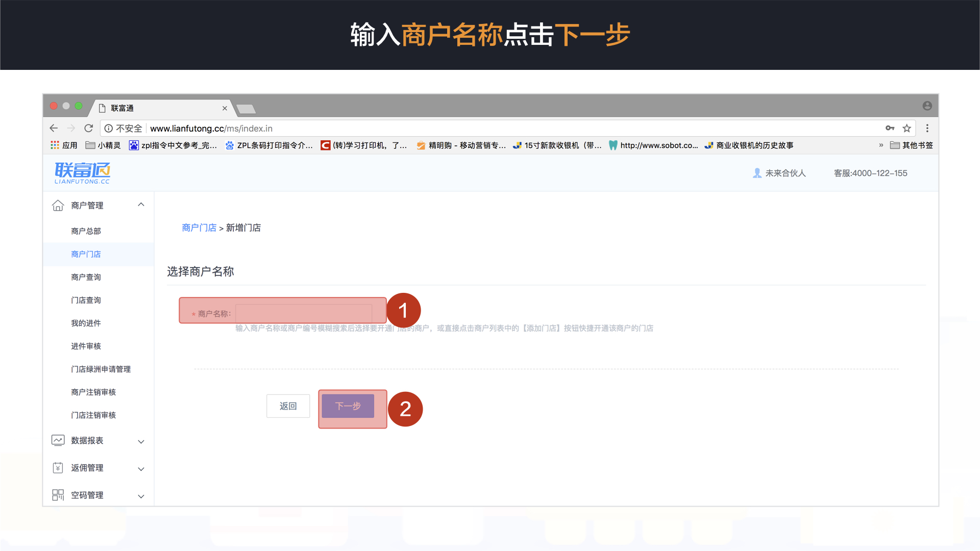The height and width of the screenshot is (551, 980).
Task: Select 我的进件 in sidebar
Action: tap(86, 323)
